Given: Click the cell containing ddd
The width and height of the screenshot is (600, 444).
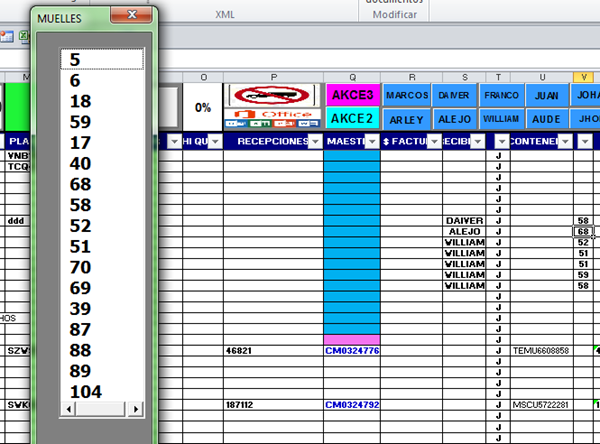Looking at the screenshot, I should [x=16, y=221].
